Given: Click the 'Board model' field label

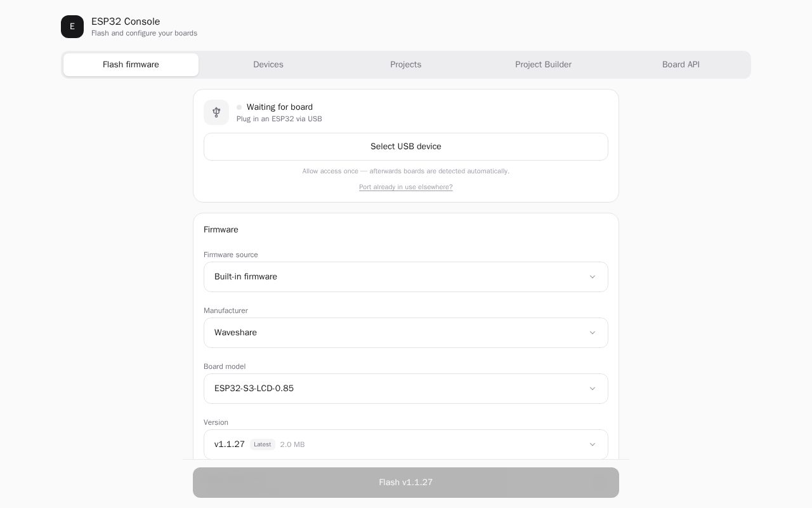Looking at the screenshot, I should (225, 366).
